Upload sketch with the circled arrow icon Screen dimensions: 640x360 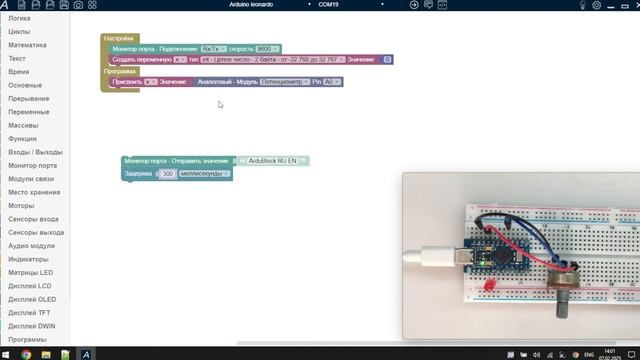click(414, 5)
